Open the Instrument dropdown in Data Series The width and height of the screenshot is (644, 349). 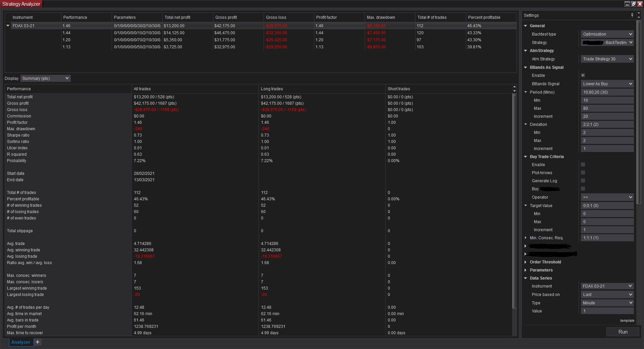point(607,286)
